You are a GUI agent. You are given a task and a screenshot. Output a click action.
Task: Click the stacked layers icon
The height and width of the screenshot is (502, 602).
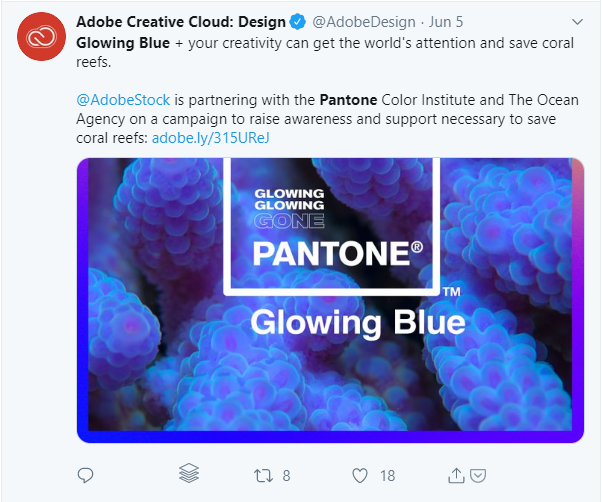(x=189, y=473)
